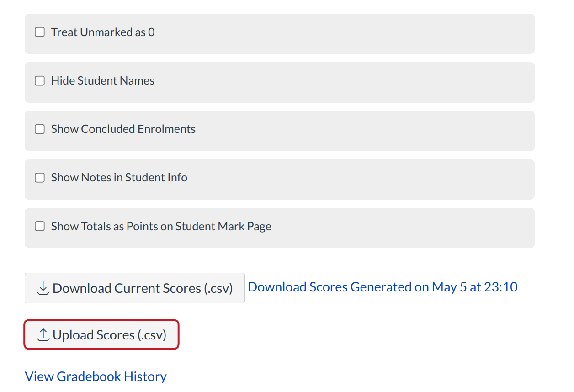
Task: Enable Show Totals as Points checkbox
Action: coord(40,227)
